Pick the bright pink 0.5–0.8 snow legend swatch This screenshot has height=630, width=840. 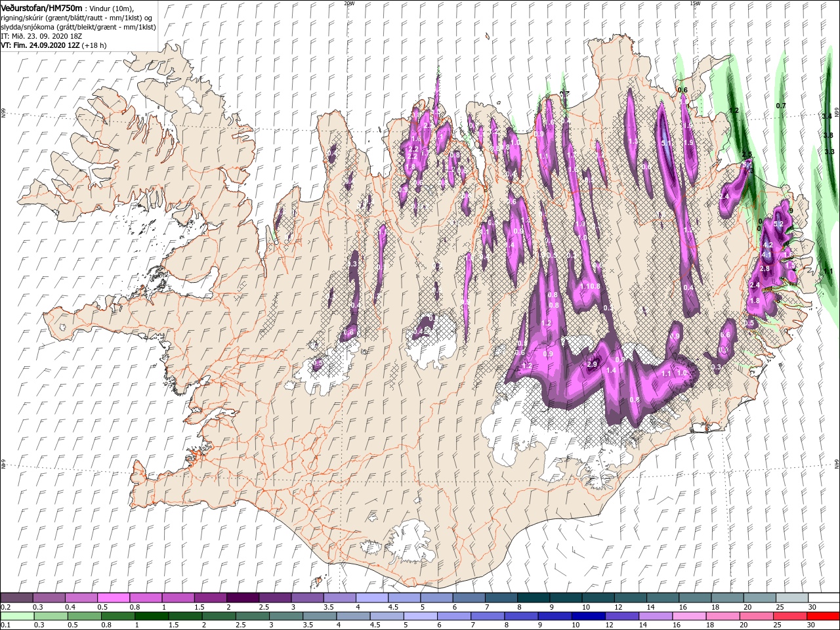coord(114,598)
